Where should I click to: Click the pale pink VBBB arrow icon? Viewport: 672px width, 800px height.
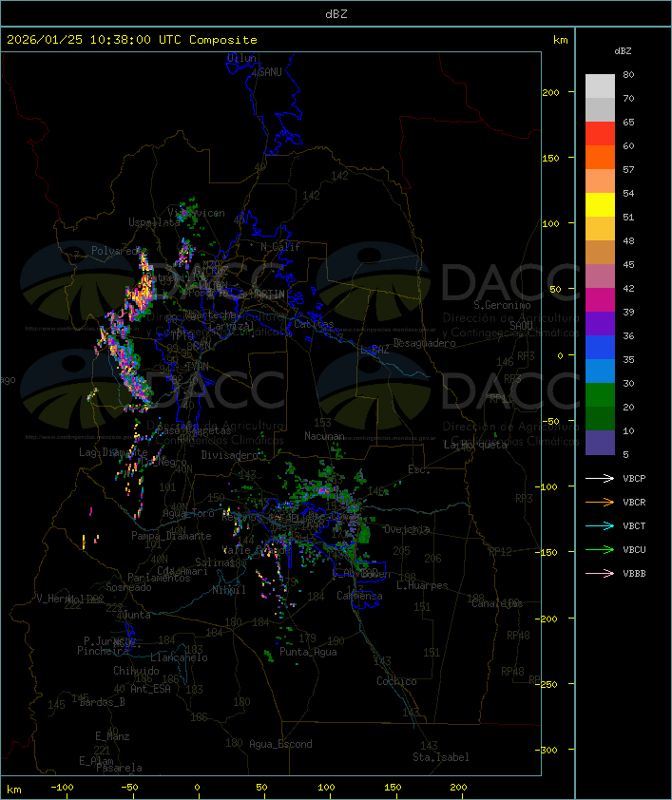pos(600,573)
